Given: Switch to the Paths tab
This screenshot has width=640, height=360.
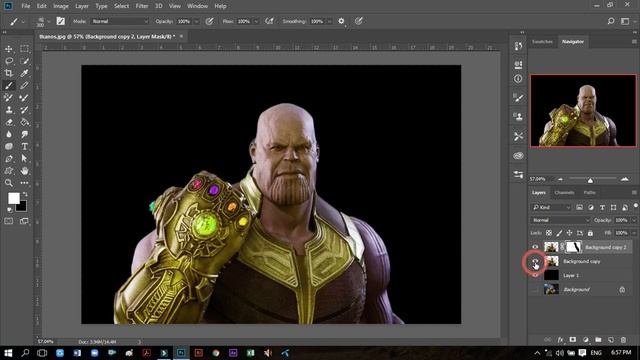Looking at the screenshot, I should click(589, 193).
